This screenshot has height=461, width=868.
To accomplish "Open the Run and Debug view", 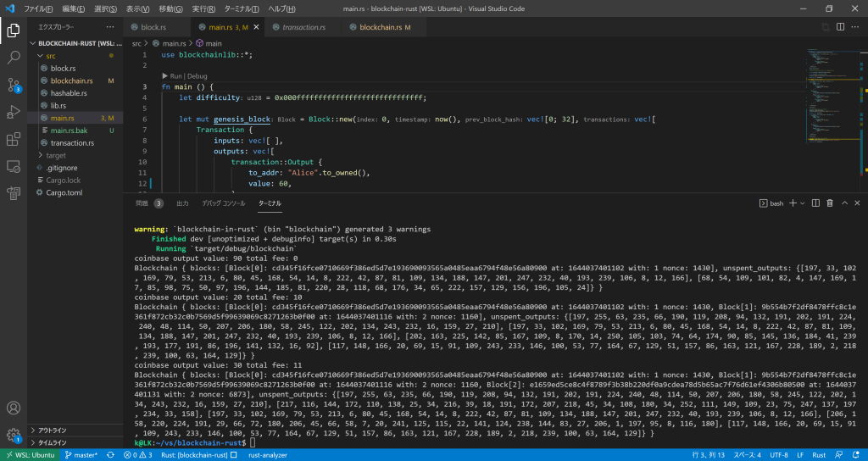I will pos(14,112).
